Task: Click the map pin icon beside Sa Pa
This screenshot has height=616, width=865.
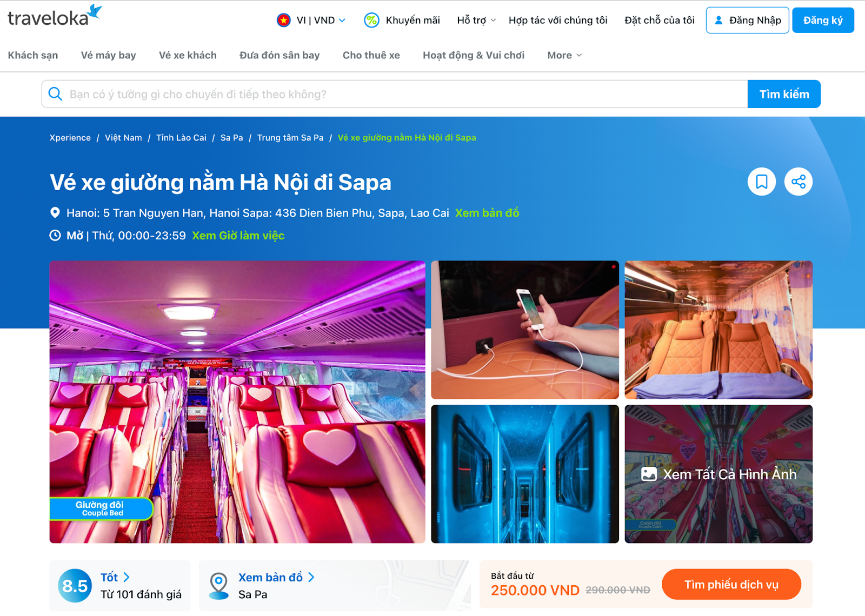Action: click(219, 585)
